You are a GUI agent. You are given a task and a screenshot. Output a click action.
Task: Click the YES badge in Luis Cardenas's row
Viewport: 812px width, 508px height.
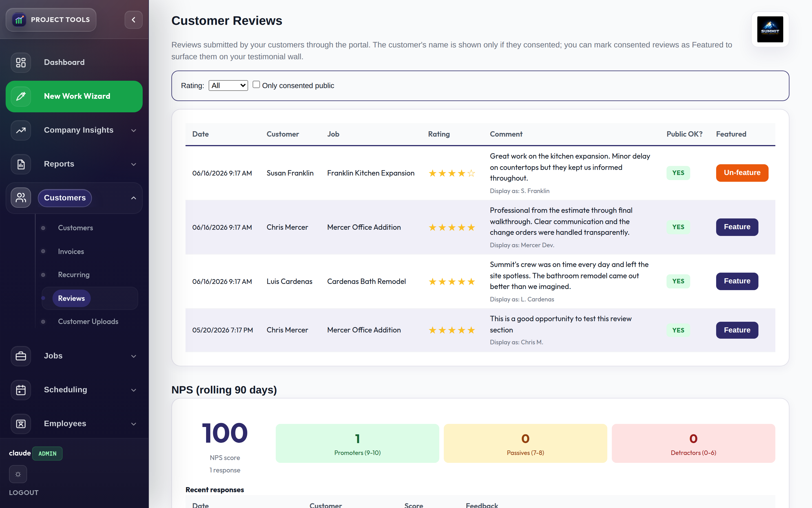(x=678, y=281)
